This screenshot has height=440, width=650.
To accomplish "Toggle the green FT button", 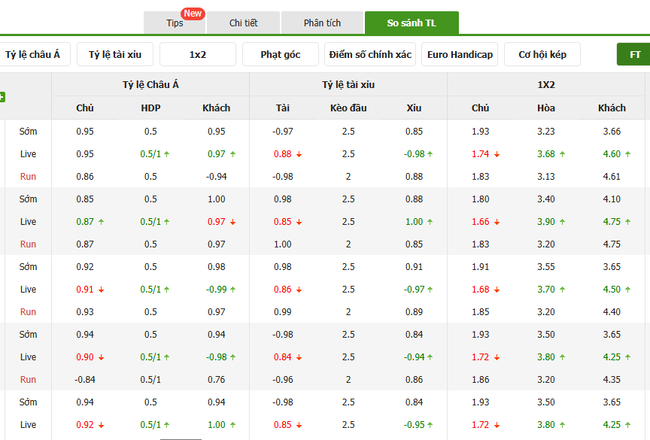I will (633, 54).
